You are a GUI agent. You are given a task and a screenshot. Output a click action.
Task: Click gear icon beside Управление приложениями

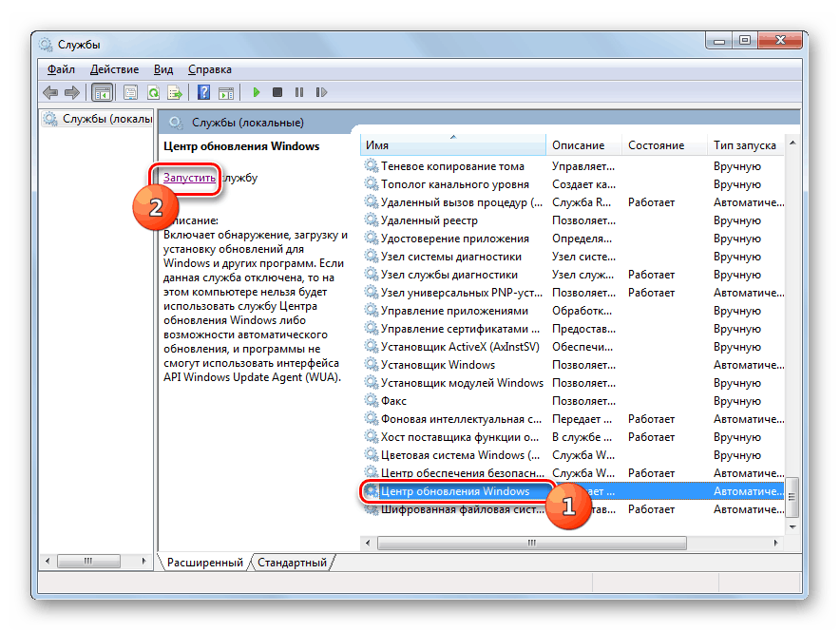click(372, 310)
